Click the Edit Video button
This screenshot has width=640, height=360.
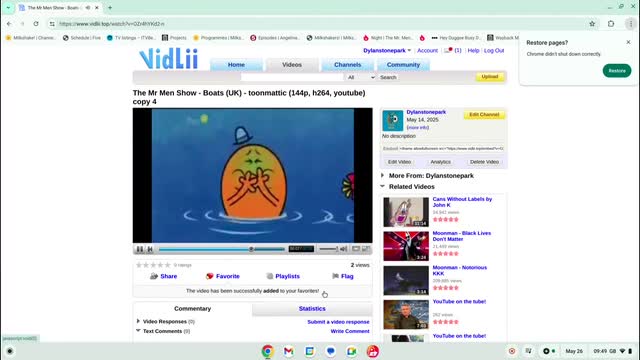tap(399, 162)
